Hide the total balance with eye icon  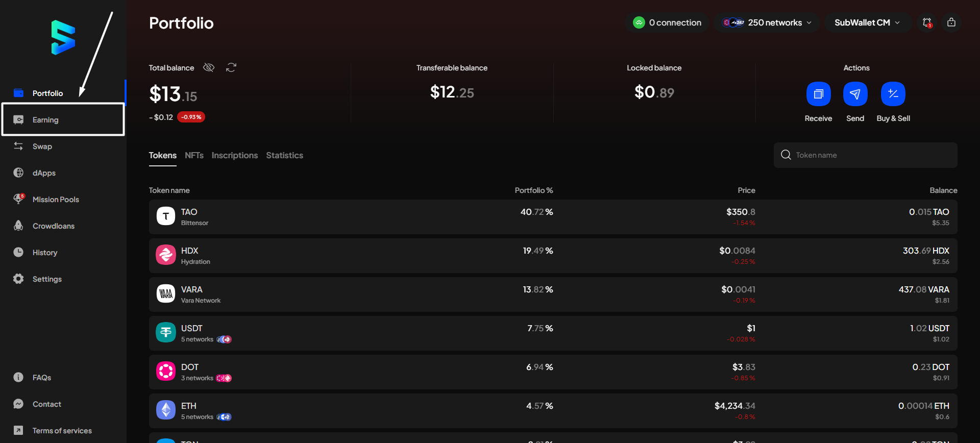209,67
